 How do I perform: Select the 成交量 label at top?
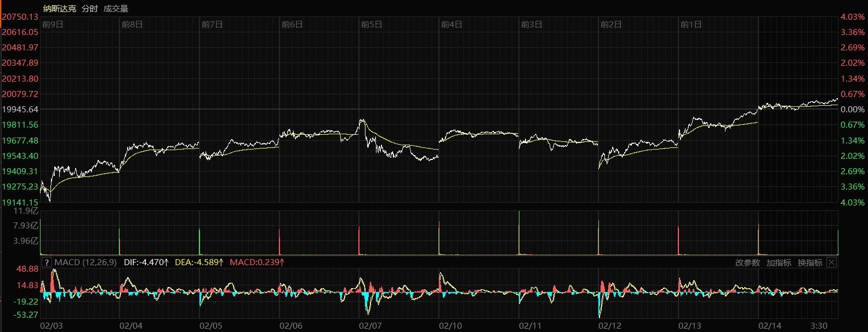point(116,9)
